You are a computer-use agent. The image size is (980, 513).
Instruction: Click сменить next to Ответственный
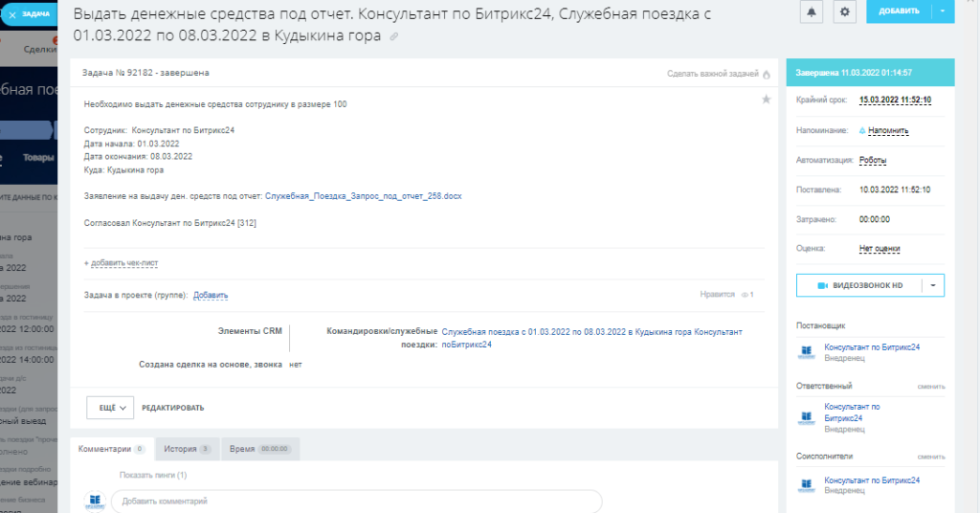point(931,387)
